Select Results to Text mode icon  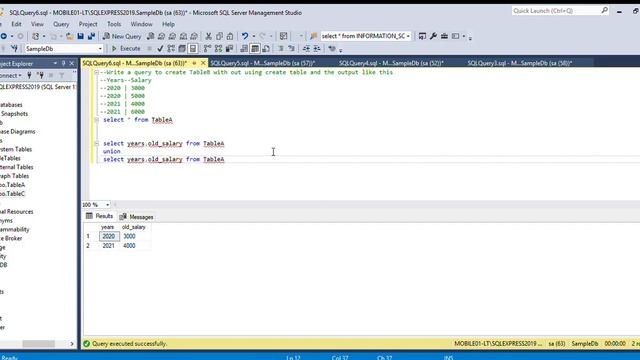click(244, 49)
